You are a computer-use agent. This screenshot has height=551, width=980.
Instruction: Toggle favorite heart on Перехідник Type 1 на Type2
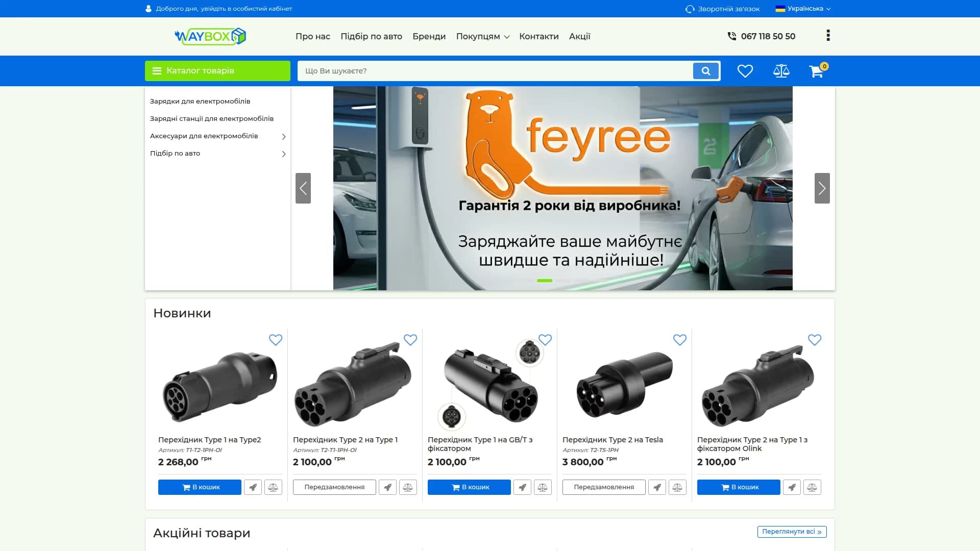click(x=276, y=340)
